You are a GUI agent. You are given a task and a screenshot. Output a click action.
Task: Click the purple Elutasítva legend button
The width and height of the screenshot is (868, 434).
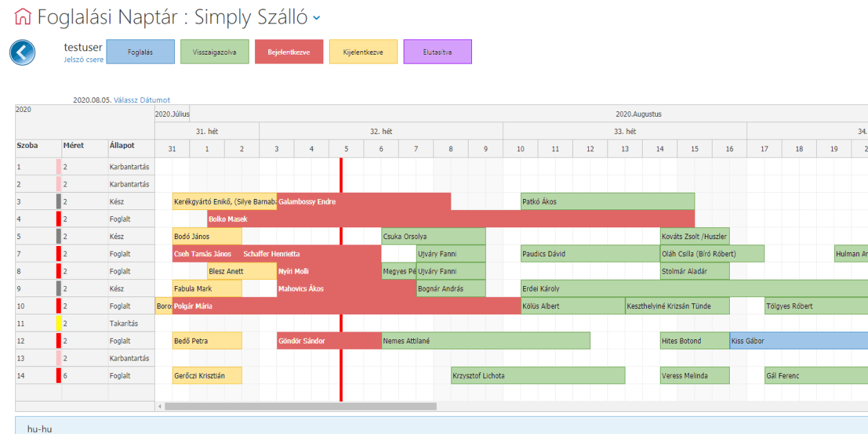click(437, 52)
